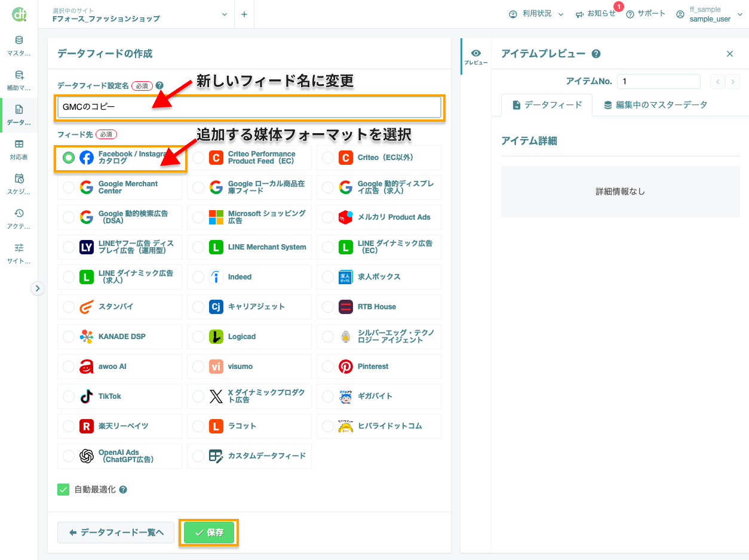Click help icon beside データフィード設定名
This screenshot has height=560, width=749.
tap(159, 85)
